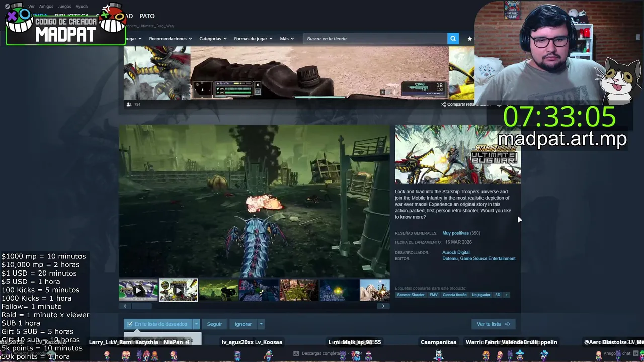
Task: Select the Un jugador tag
Action: coord(481,295)
